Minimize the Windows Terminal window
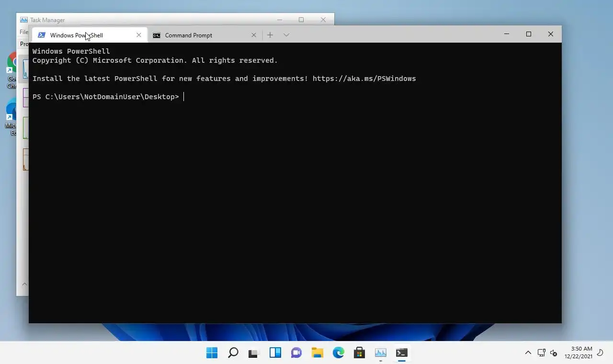This screenshot has height=364, width=613. tap(507, 34)
